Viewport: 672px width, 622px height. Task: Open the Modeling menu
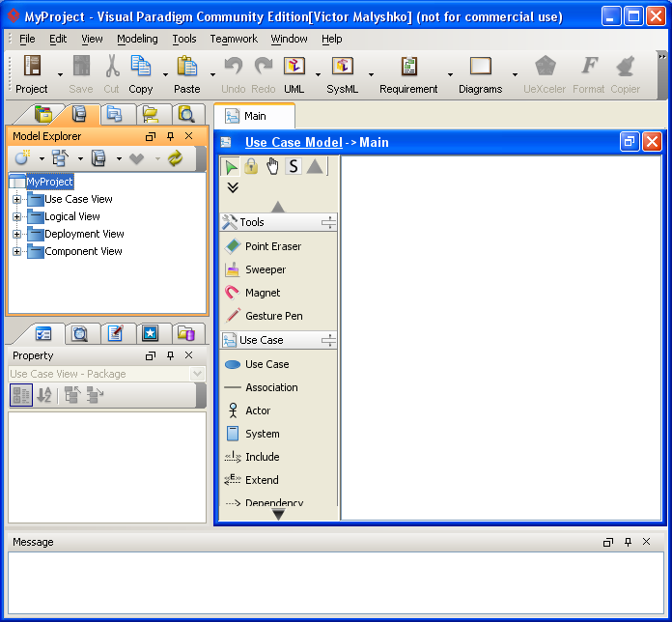[x=137, y=39]
